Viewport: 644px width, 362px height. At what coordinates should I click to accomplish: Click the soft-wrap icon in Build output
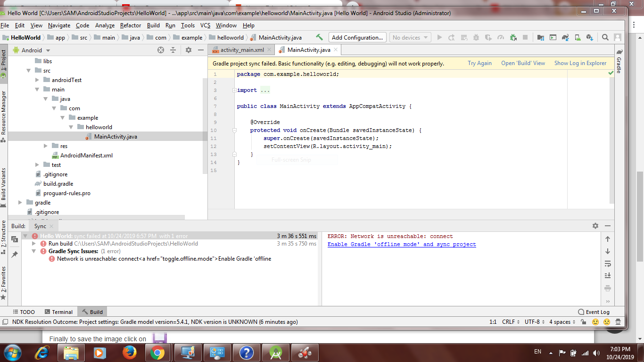[608, 263]
